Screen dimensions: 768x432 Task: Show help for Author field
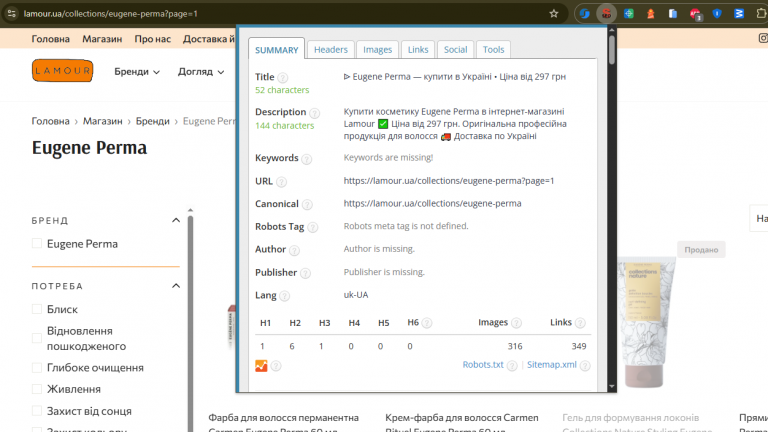click(294, 250)
